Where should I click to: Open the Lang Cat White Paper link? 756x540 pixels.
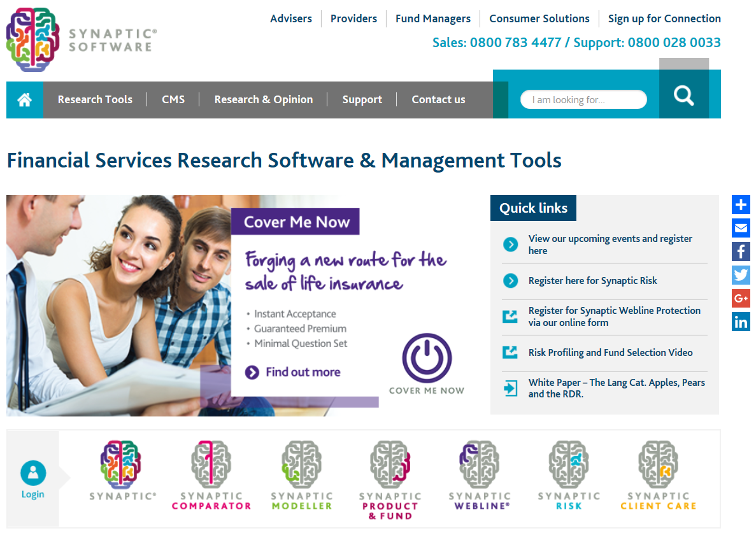click(616, 388)
